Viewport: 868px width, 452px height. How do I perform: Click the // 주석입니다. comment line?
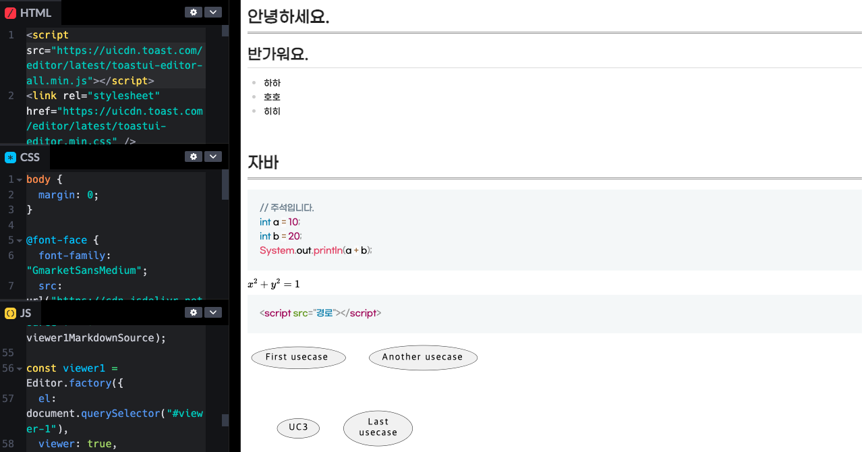(x=287, y=208)
